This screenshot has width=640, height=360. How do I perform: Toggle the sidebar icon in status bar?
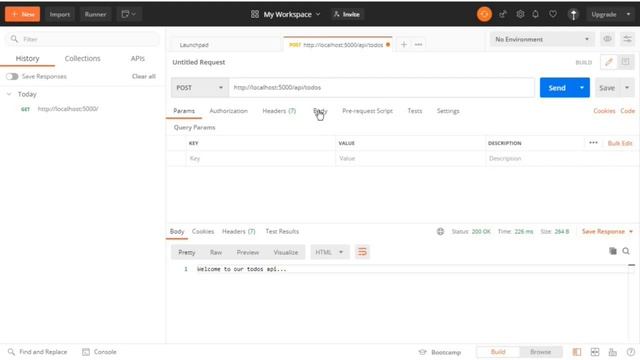coord(577,352)
